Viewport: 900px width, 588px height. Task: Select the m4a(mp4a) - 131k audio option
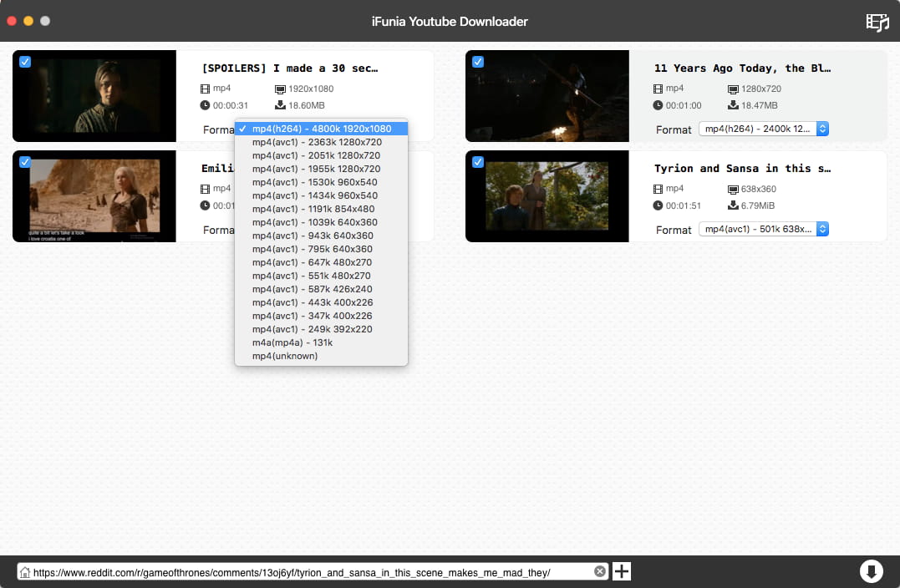coord(292,342)
